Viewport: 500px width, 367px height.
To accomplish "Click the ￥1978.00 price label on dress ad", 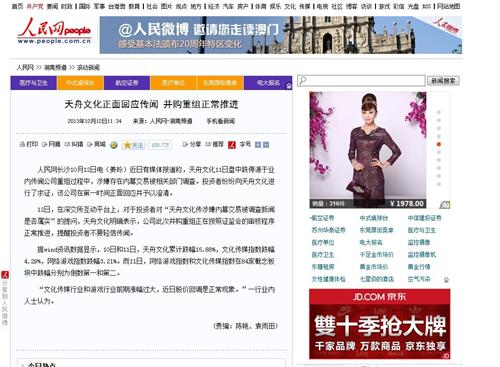I will coord(407,203).
